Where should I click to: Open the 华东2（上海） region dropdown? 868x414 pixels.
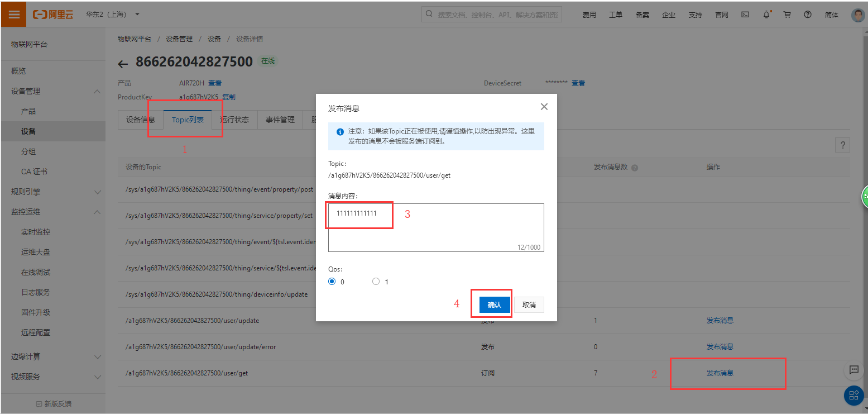tap(113, 15)
